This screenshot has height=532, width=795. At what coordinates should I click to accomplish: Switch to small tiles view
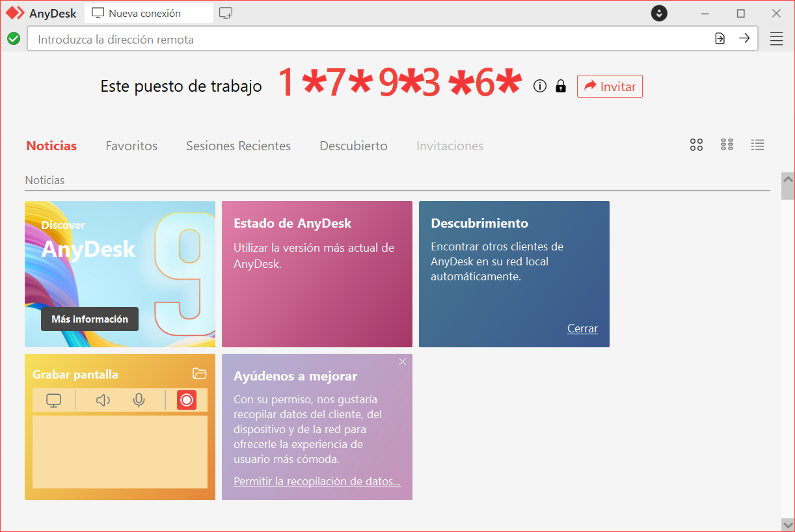727,145
